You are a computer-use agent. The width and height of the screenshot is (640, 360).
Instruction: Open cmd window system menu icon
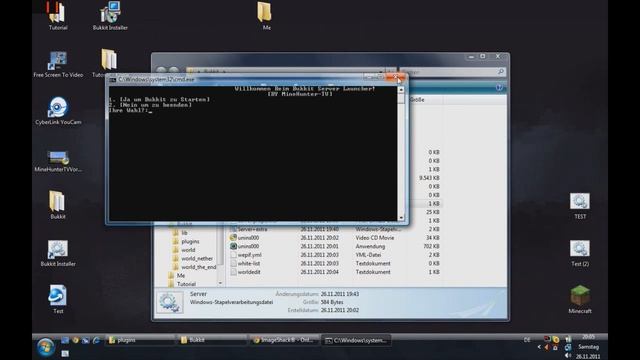tap(112, 80)
